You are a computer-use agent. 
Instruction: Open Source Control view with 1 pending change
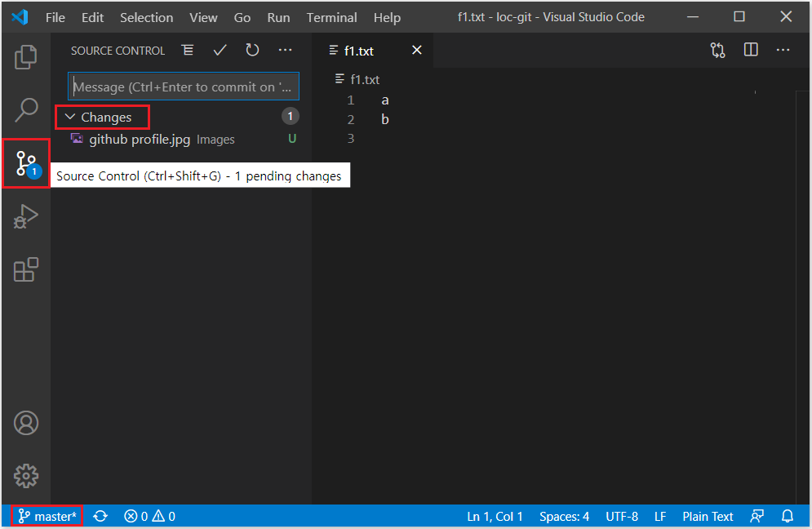pos(26,164)
